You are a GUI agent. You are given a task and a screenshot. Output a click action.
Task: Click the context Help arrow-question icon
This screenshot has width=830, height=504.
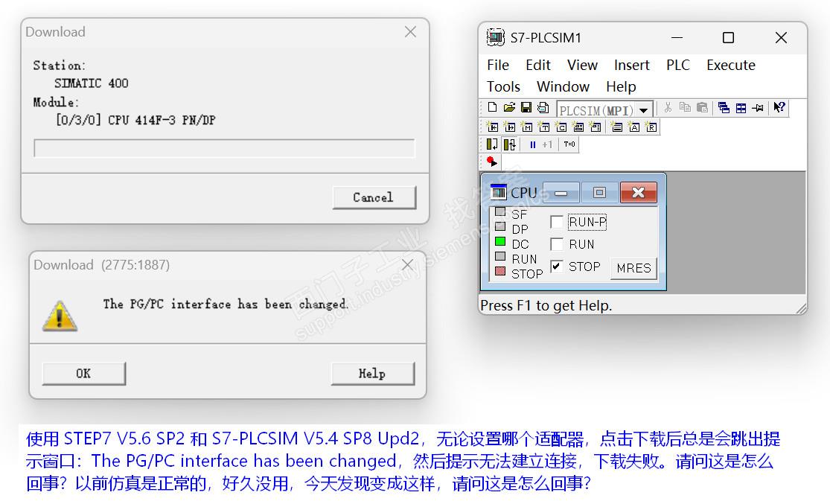coord(779,107)
